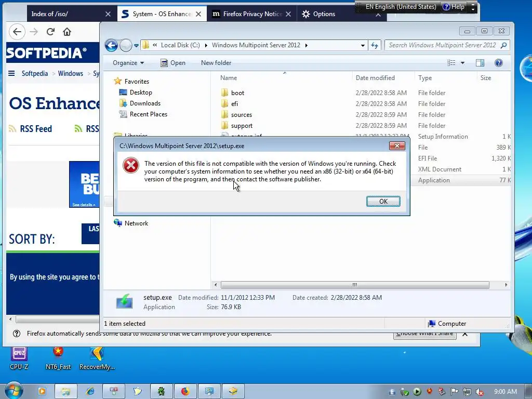Click Firefox back button
This screenshot has width=532, height=399.
click(x=17, y=32)
